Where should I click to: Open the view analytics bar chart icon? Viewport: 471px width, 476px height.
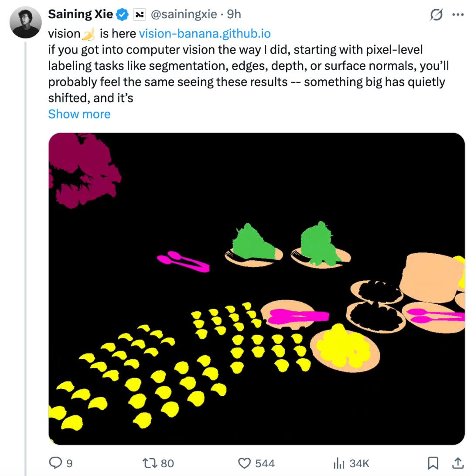[339, 462]
